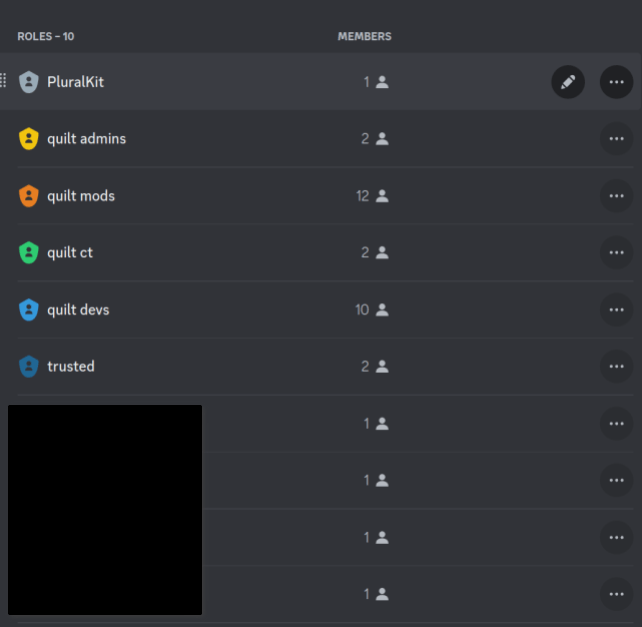This screenshot has width=642, height=627.
Task: Click the Members column header
Action: point(364,37)
